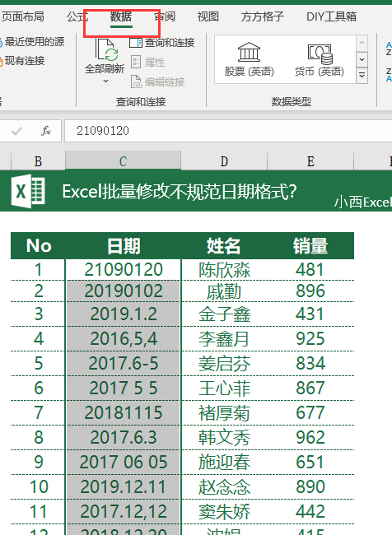Click the Excel logo in title banner

coord(28,191)
